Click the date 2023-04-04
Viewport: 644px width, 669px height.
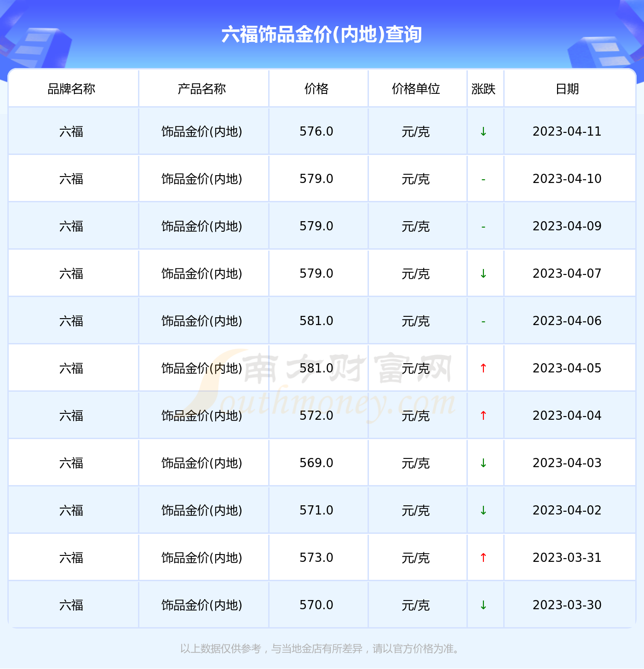(567, 416)
